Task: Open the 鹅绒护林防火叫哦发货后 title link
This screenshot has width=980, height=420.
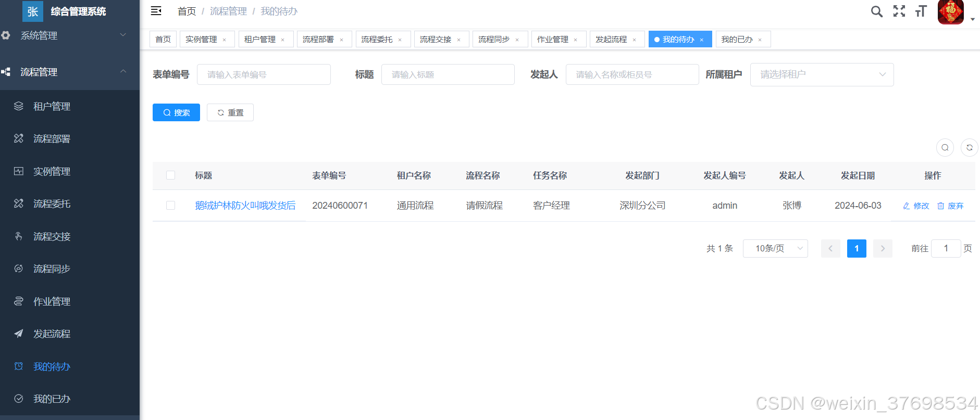Action: (245, 206)
